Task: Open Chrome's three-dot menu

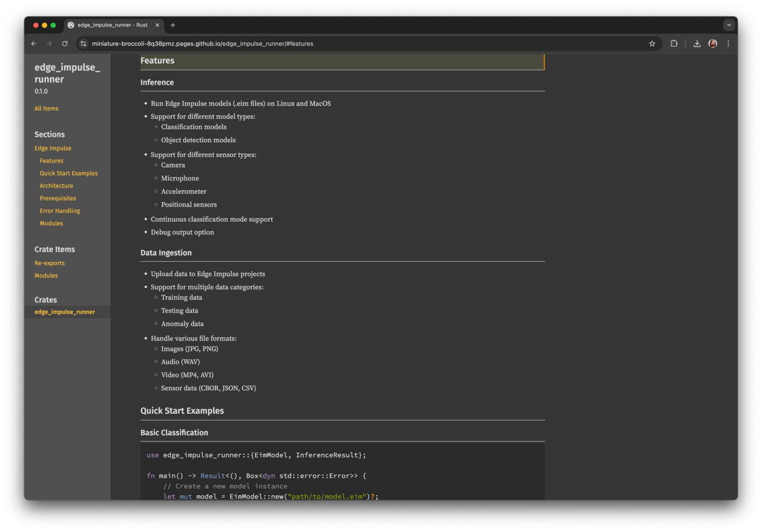Action: point(728,44)
